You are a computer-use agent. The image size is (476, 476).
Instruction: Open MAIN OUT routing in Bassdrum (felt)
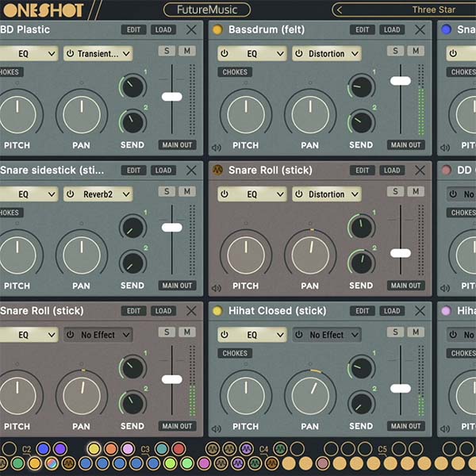click(406, 145)
